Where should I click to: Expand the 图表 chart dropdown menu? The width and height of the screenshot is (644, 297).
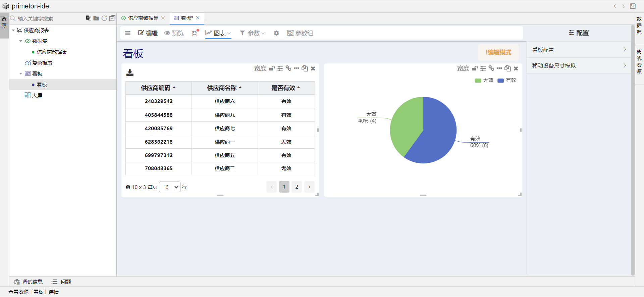218,33
